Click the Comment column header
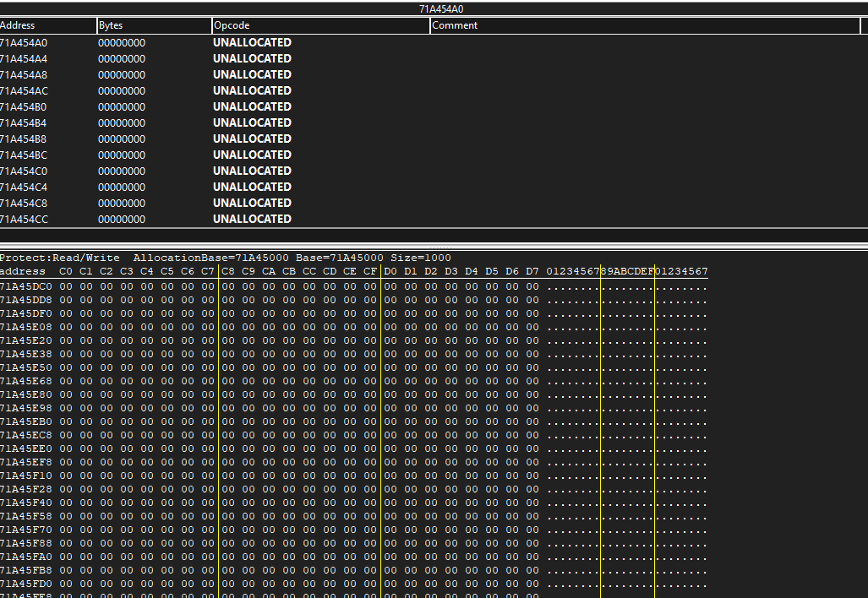The width and height of the screenshot is (868, 598). click(645, 25)
